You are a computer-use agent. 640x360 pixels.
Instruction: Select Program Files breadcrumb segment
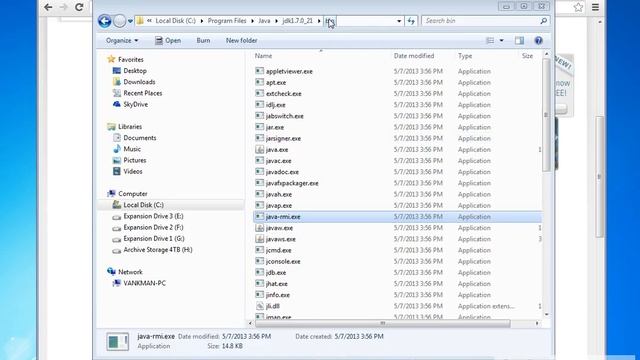tap(227, 21)
